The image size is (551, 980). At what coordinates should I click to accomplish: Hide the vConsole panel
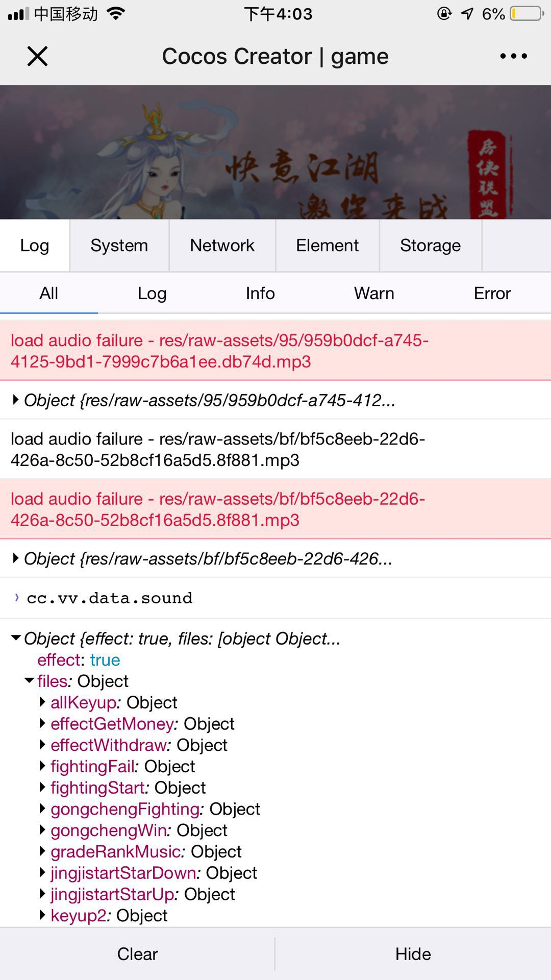[413, 954]
